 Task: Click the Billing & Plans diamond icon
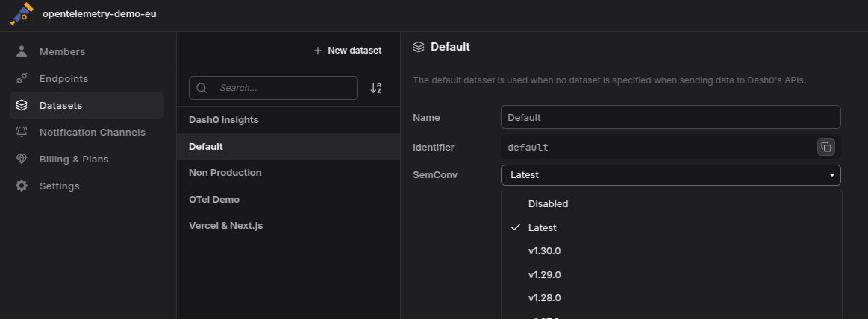(22, 159)
